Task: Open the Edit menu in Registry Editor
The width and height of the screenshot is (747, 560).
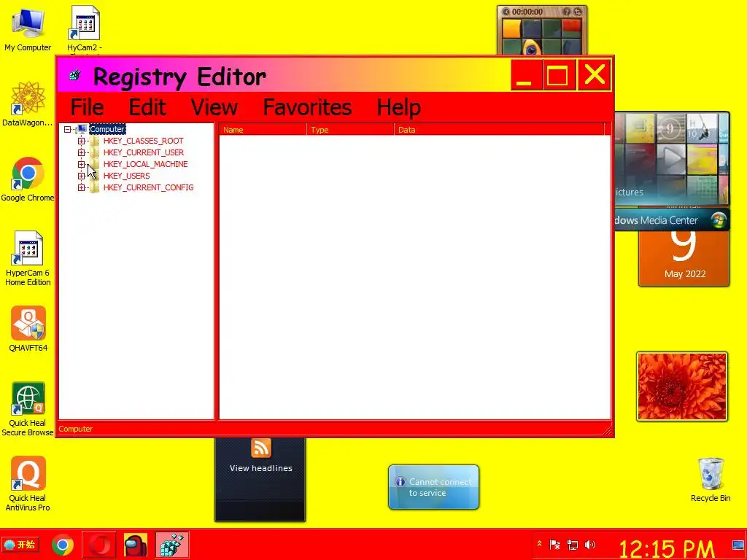Action: click(x=147, y=107)
